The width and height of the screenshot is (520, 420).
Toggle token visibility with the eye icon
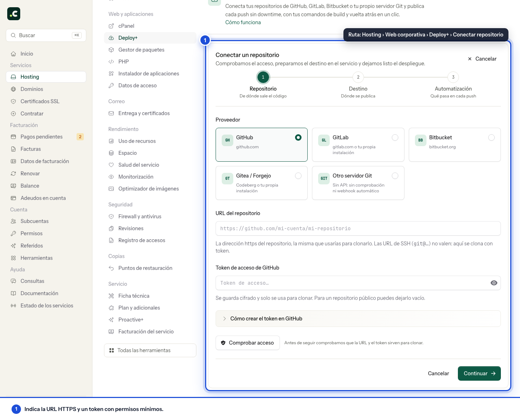click(x=494, y=283)
